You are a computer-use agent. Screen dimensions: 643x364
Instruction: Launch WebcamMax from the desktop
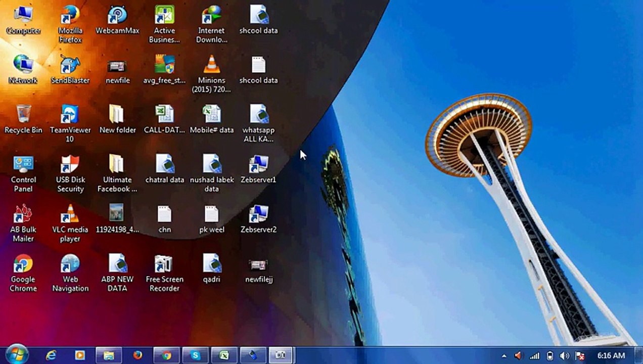tap(117, 20)
